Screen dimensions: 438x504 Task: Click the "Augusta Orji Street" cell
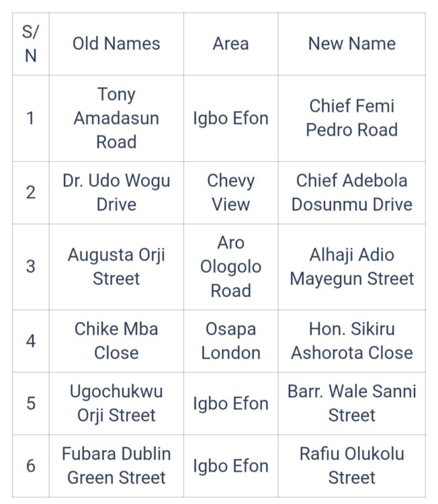point(116,267)
